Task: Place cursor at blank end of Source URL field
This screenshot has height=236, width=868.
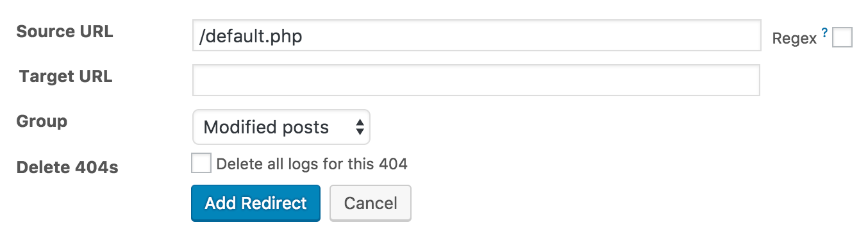Action: pyautogui.click(x=532, y=36)
